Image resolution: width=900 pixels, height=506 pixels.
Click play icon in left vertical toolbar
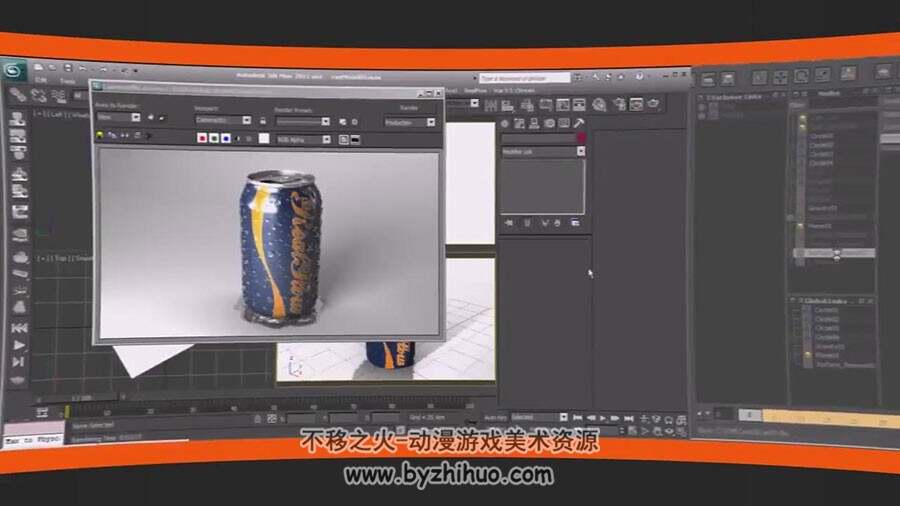pyautogui.click(x=18, y=345)
